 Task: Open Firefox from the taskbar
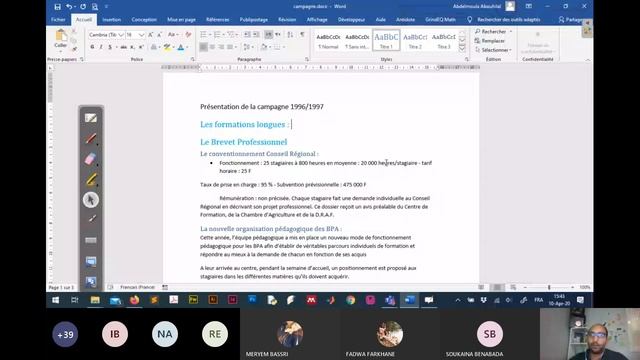point(134,300)
